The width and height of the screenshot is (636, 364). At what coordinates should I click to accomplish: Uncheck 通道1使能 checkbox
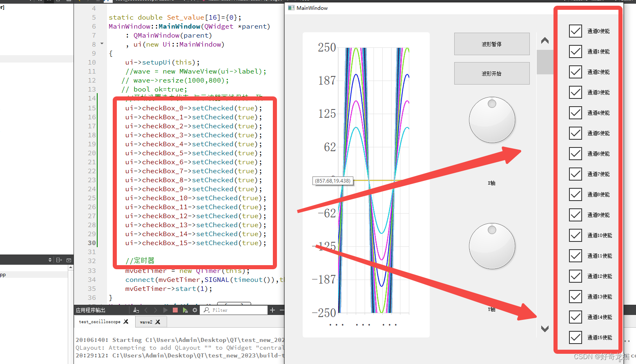pos(576,51)
